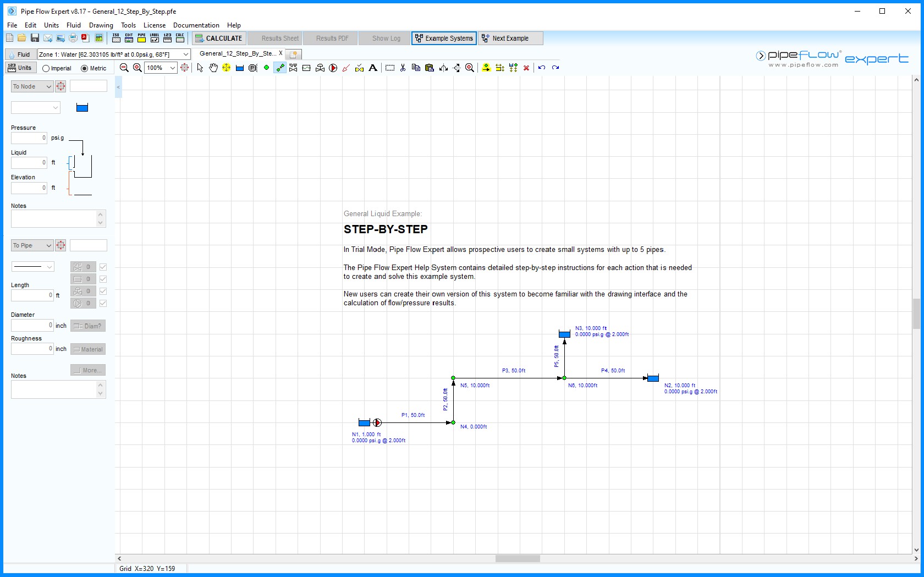
Task: Open the Fluid menu
Action: click(74, 25)
